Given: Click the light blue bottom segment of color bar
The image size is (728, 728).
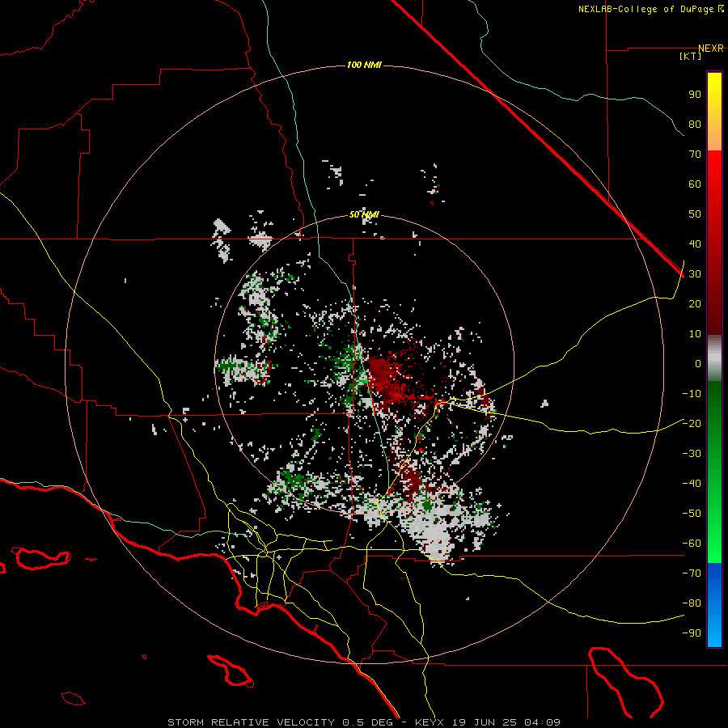Looking at the screenshot, I should tap(714, 632).
